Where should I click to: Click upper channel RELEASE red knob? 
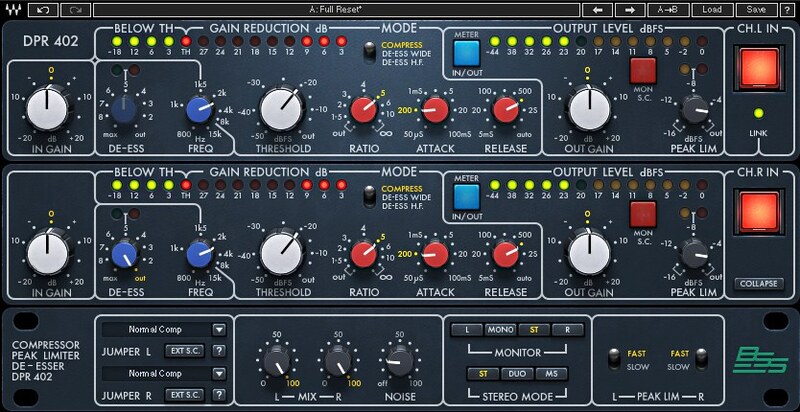506,110
